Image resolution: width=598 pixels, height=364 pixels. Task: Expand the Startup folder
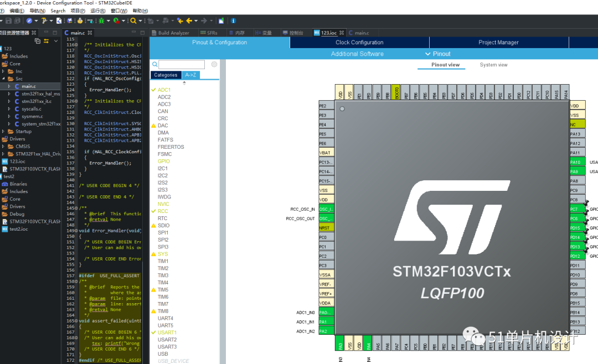pyautogui.click(x=3, y=131)
